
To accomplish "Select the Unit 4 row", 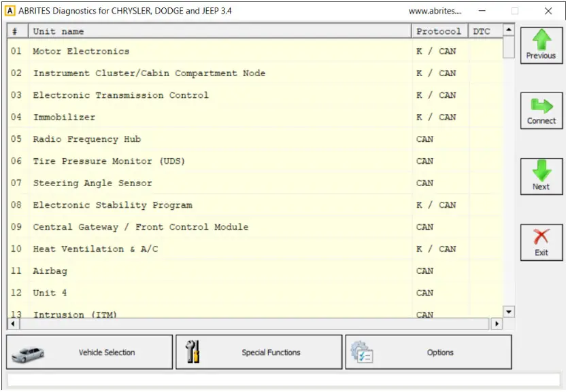I will coord(255,293).
